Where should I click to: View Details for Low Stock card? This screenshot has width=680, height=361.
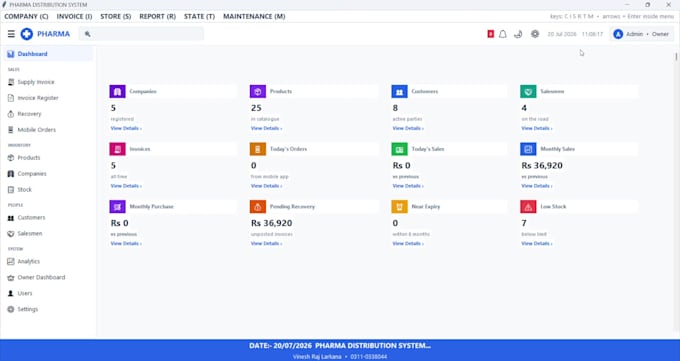coord(536,244)
